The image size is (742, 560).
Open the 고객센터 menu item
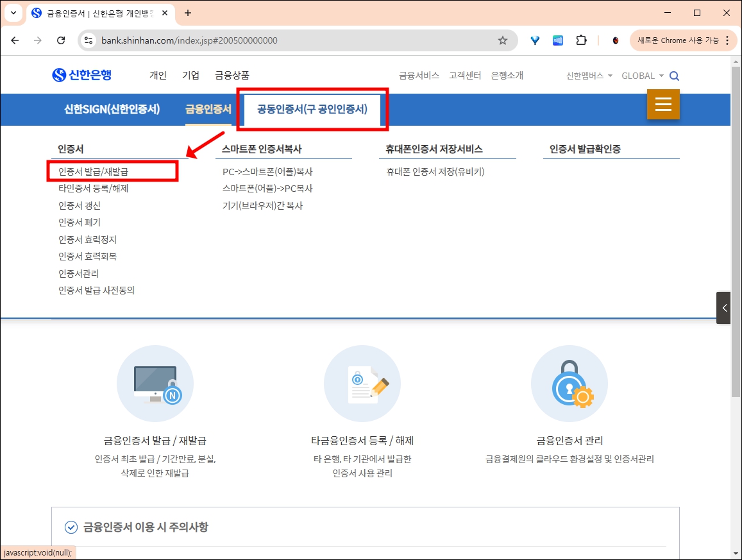tap(466, 75)
